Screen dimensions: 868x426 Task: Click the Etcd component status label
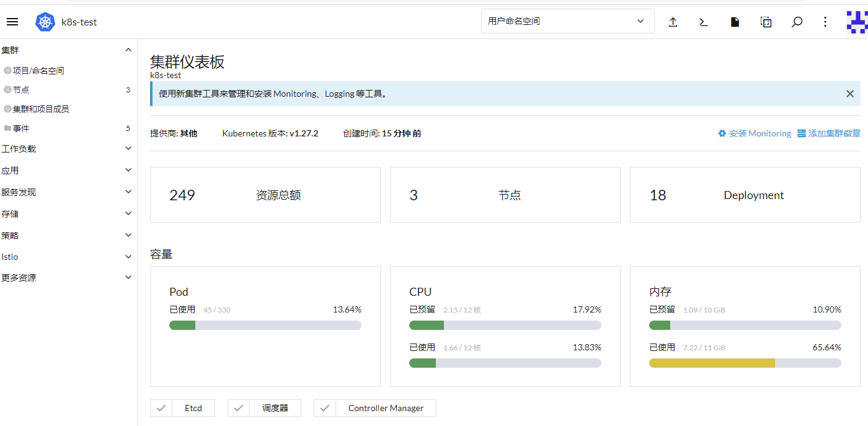pyautogui.click(x=193, y=408)
